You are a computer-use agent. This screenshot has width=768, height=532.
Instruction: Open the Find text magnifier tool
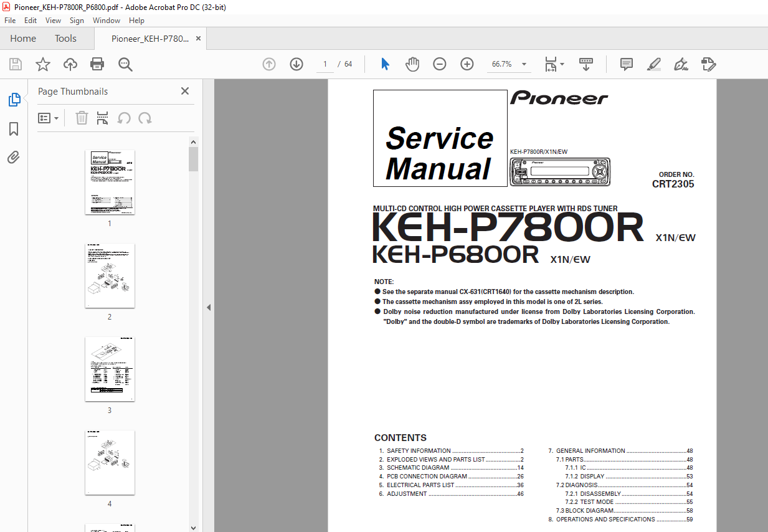[x=125, y=64]
